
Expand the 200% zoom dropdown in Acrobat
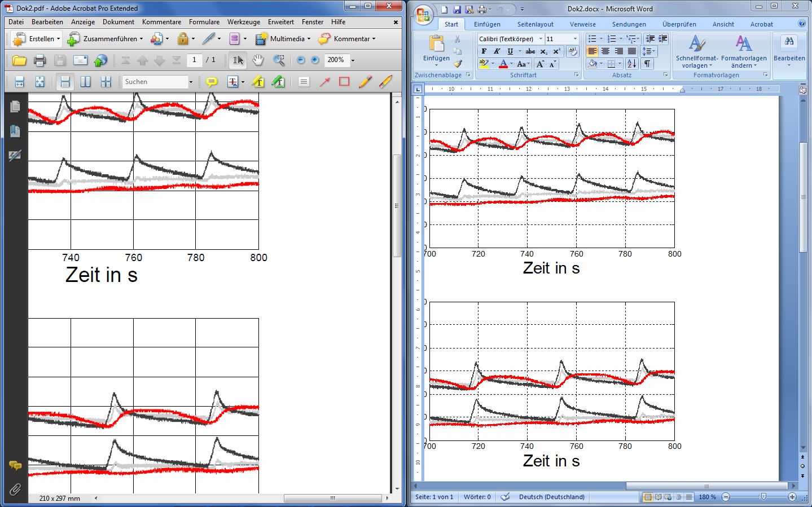(x=353, y=60)
